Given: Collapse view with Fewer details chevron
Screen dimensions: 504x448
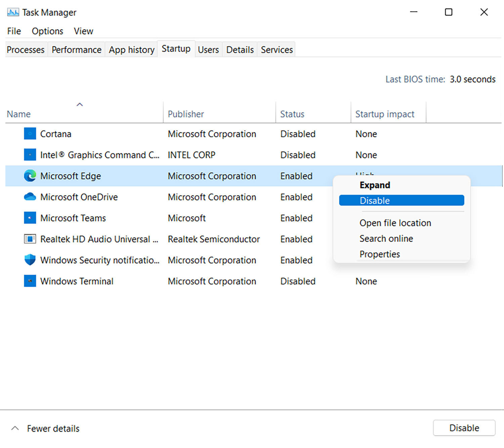Looking at the screenshot, I should (15, 428).
